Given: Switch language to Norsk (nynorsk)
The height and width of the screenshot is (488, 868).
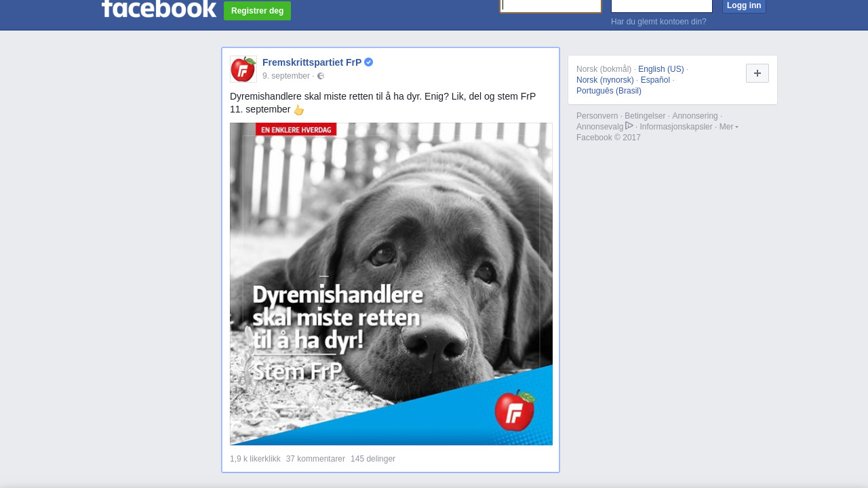Looking at the screenshot, I should pyautogui.click(x=605, y=80).
